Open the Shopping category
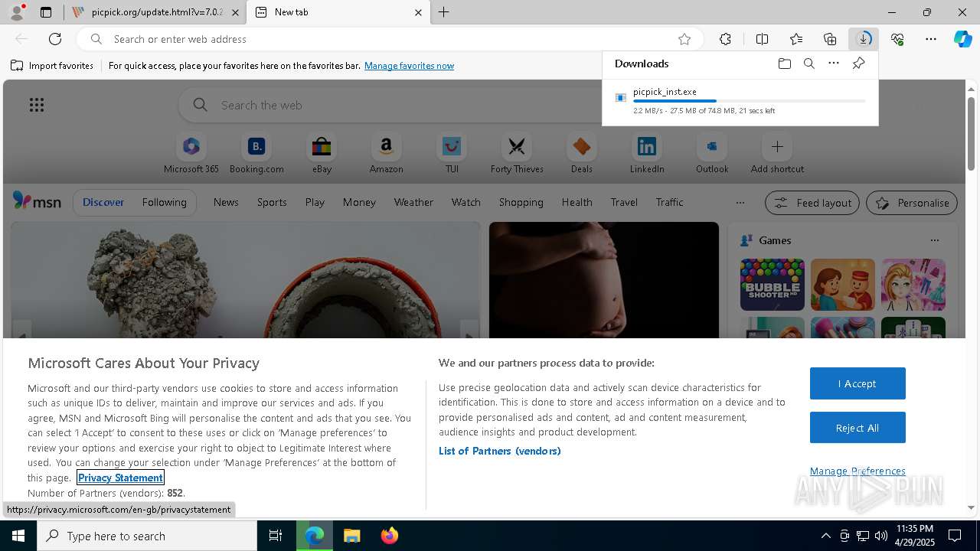The height and width of the screenshot is (551, 980). [521, 202]
